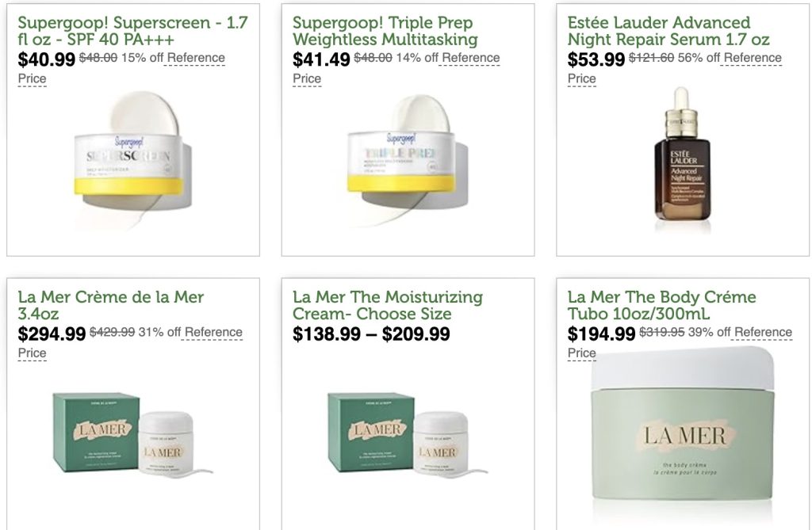Open La Mer The Body Créme Tubo title
812x530 pixels.
tap(662, 305)
